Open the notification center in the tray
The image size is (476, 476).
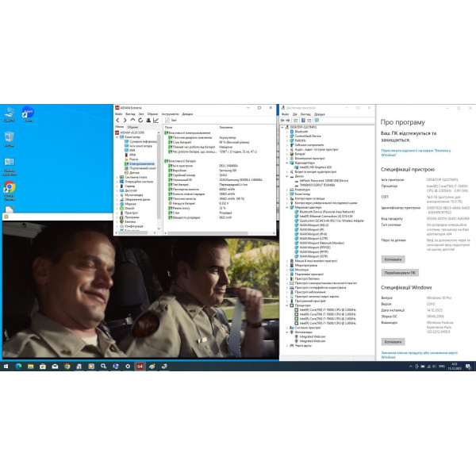(468, 367)
